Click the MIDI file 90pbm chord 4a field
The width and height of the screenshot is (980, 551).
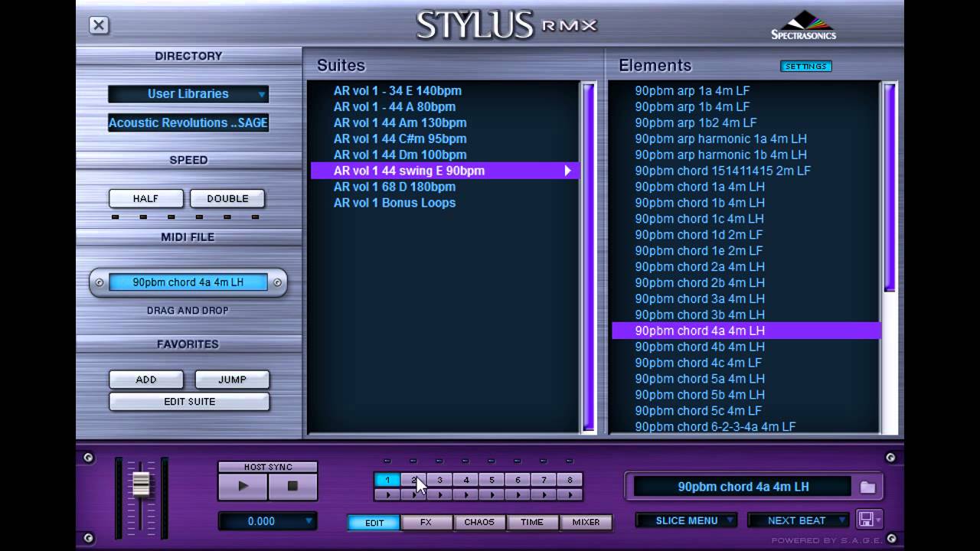(188, 282)
